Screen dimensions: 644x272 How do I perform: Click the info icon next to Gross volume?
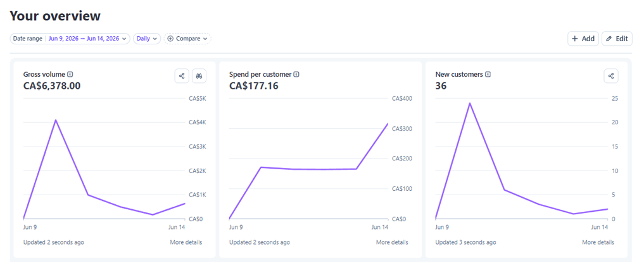click(70, 74)
